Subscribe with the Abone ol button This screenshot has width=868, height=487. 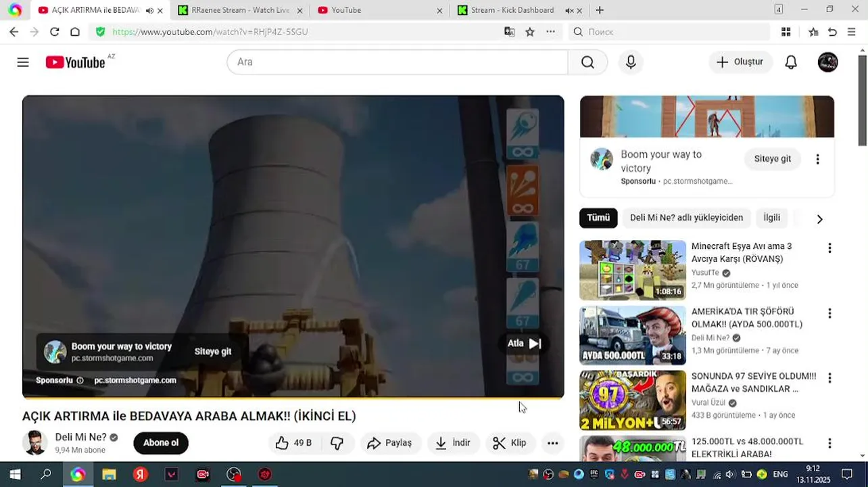coord(161,443)
